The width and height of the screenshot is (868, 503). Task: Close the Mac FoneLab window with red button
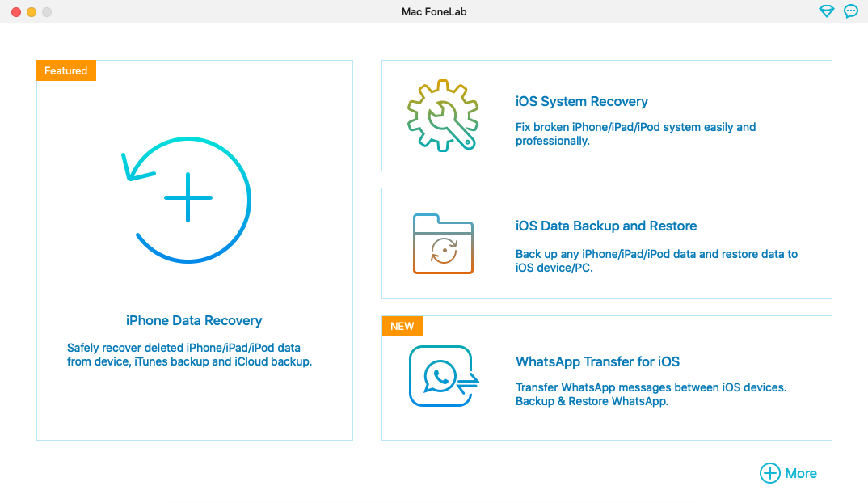point(16,11)
